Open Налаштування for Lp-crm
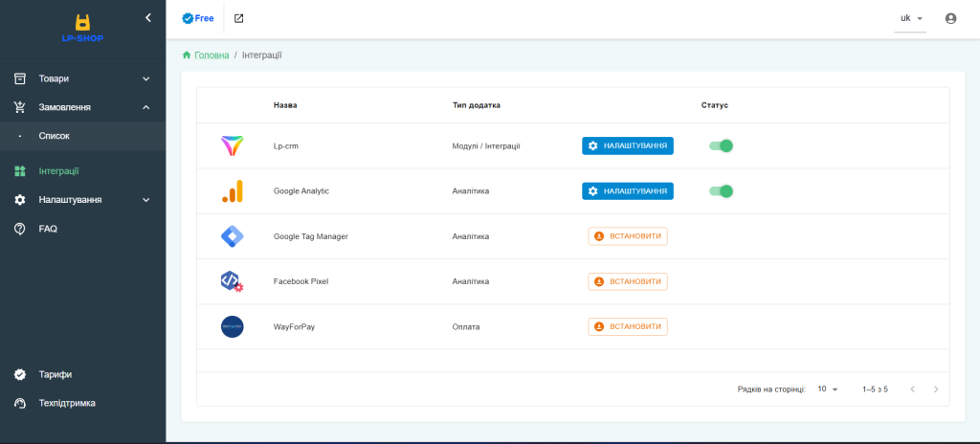Viewport: 980px width, 444px height. coord(628,145)
